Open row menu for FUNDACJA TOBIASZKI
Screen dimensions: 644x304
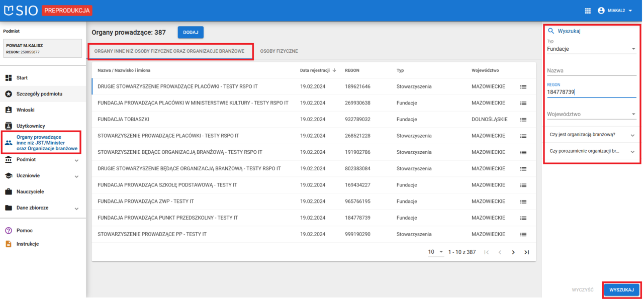point(523,120)
